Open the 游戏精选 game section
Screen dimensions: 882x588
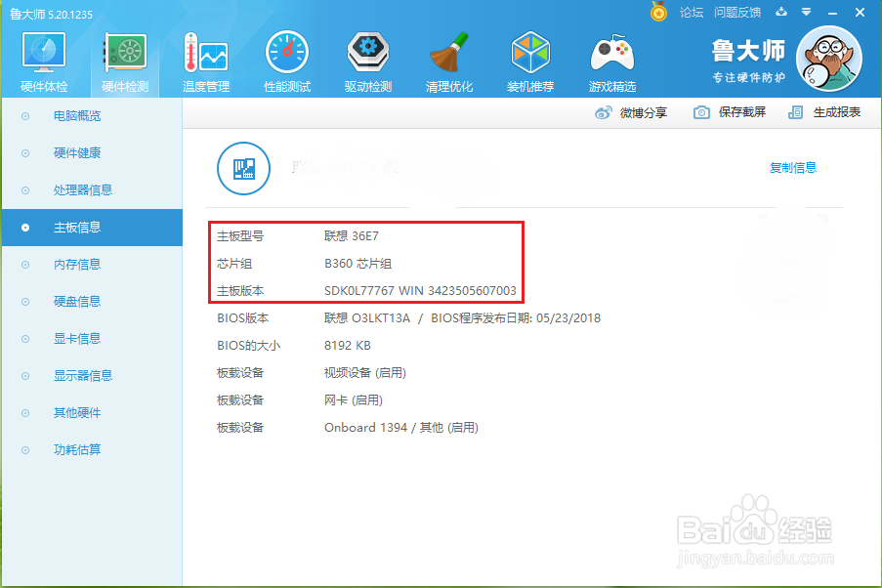coord(611,61)
